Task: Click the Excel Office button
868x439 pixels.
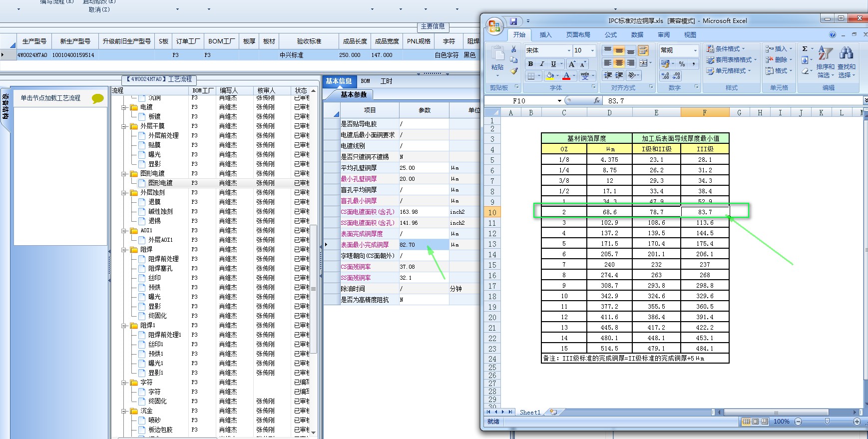Action: 494,26
